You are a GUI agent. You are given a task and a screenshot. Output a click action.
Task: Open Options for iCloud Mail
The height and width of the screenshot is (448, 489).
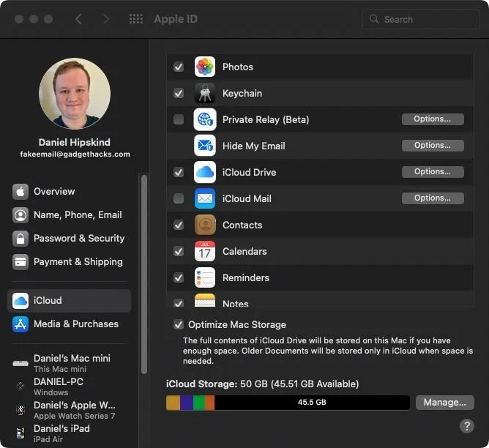tap(433, 198)
